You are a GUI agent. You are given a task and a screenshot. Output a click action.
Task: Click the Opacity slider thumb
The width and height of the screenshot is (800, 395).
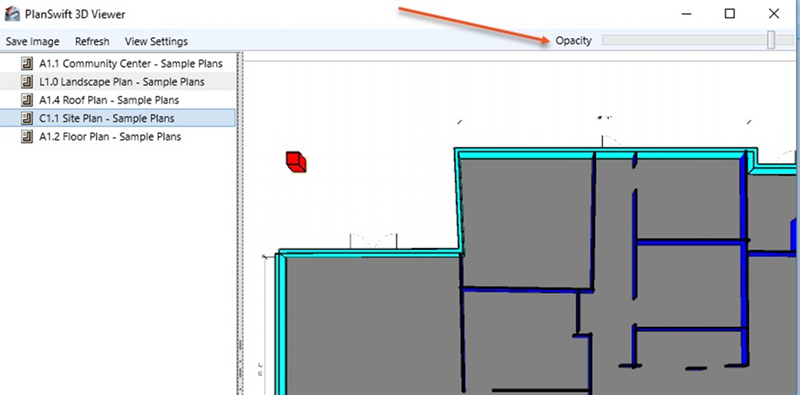(x=771, y=40)
